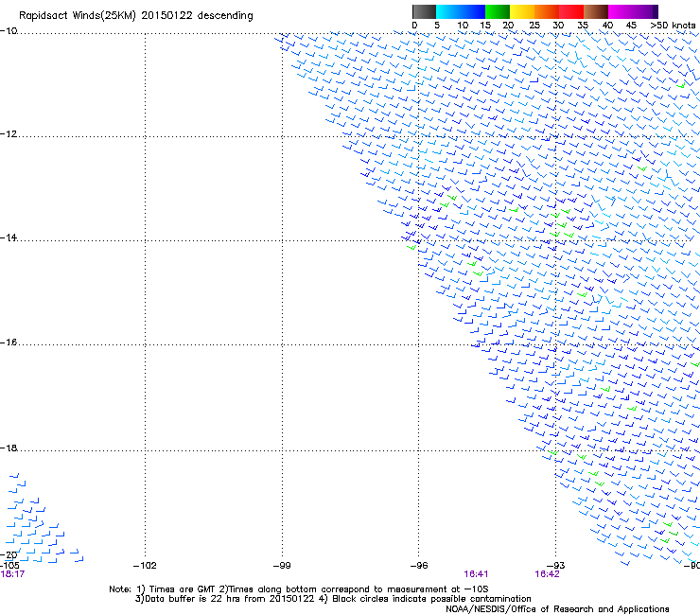Click the '25' label under the color bar
Image resolution: width=700 pixels, height=615 pixels.
click(534, 26)
